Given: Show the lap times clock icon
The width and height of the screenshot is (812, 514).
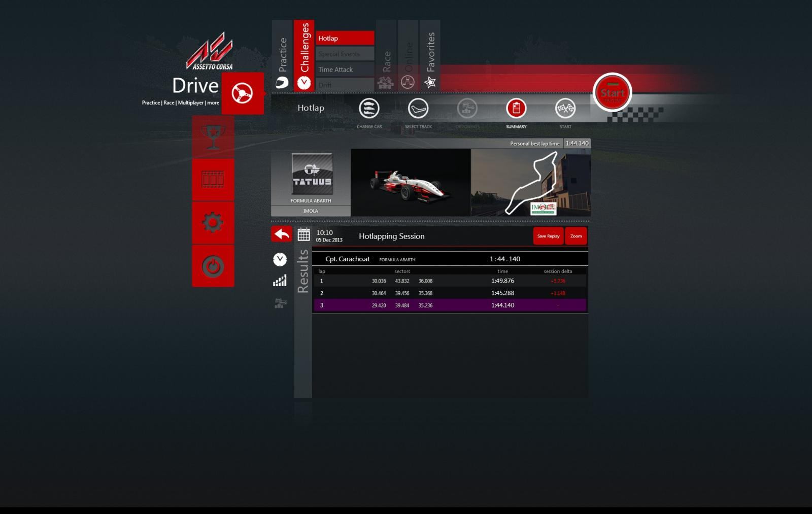Looking at the screenshot, I should coord(280,259).
